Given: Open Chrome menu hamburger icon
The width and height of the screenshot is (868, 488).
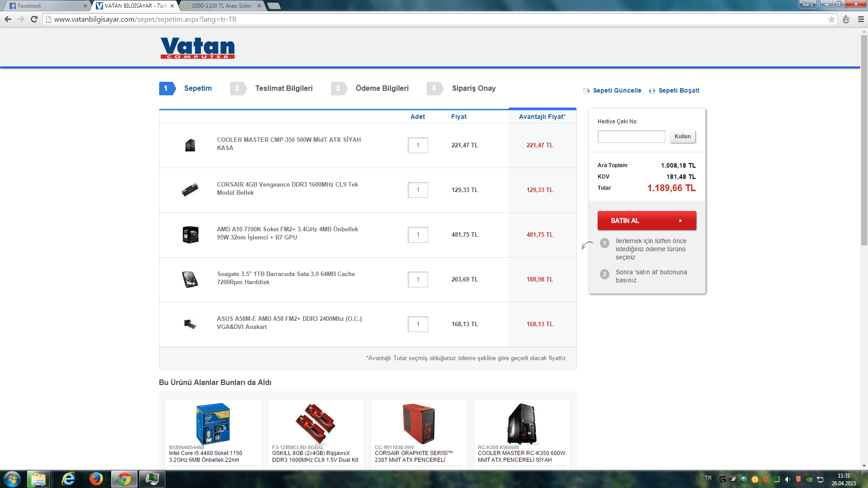Looking at the screenshot, I should [861, 19].
